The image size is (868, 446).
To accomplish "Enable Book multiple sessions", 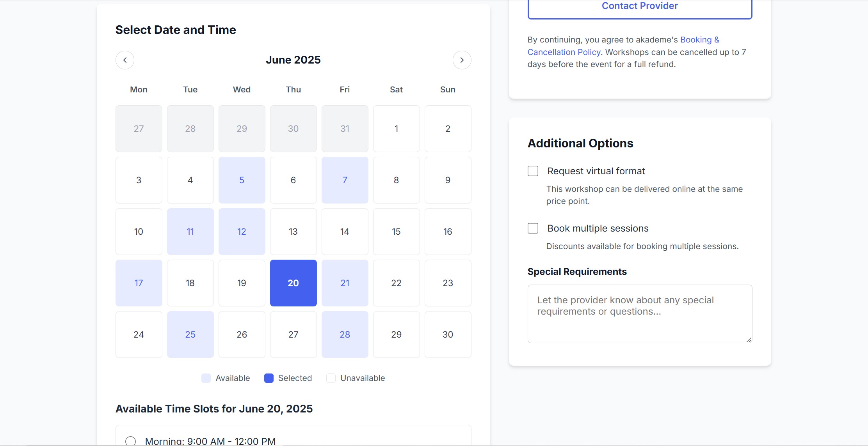I will pyautogui.click(x=533, y=228).
